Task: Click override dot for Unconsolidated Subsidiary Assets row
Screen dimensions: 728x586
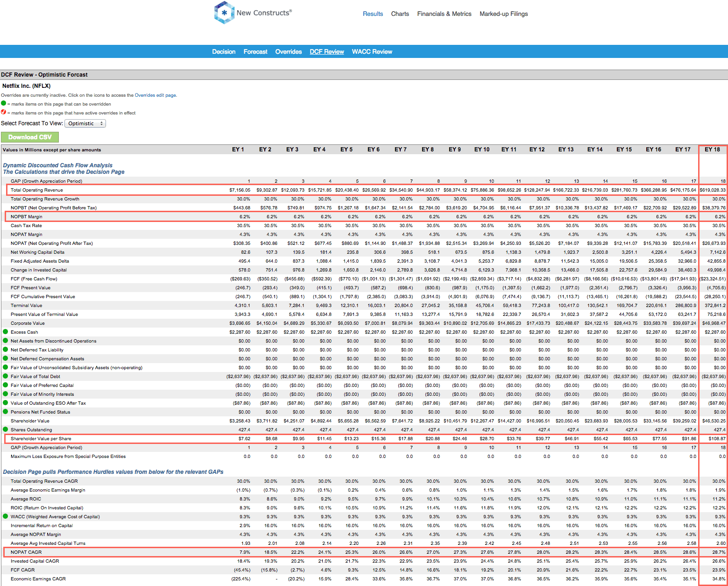Action: click(x=6, y=367)
